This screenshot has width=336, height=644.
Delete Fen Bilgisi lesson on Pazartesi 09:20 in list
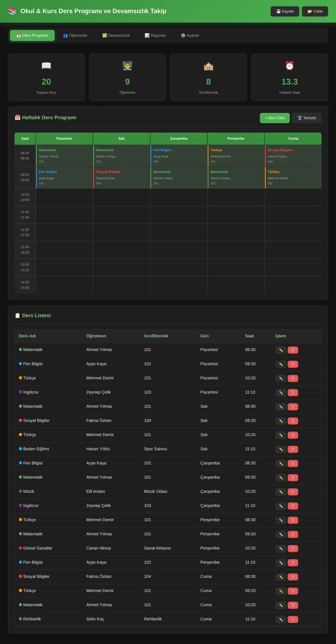pos(293,364)
